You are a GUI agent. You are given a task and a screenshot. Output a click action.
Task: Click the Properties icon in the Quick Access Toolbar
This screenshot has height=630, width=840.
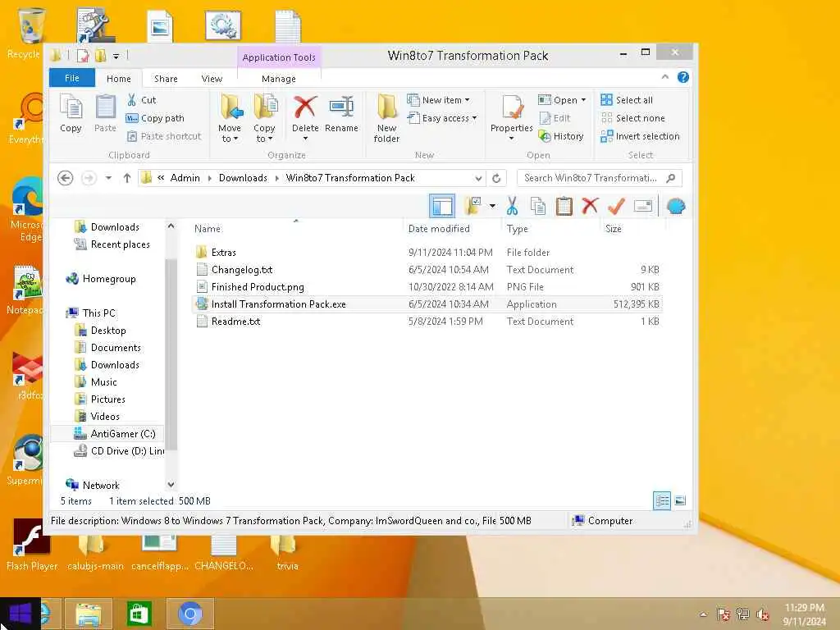tap(83, 55)
